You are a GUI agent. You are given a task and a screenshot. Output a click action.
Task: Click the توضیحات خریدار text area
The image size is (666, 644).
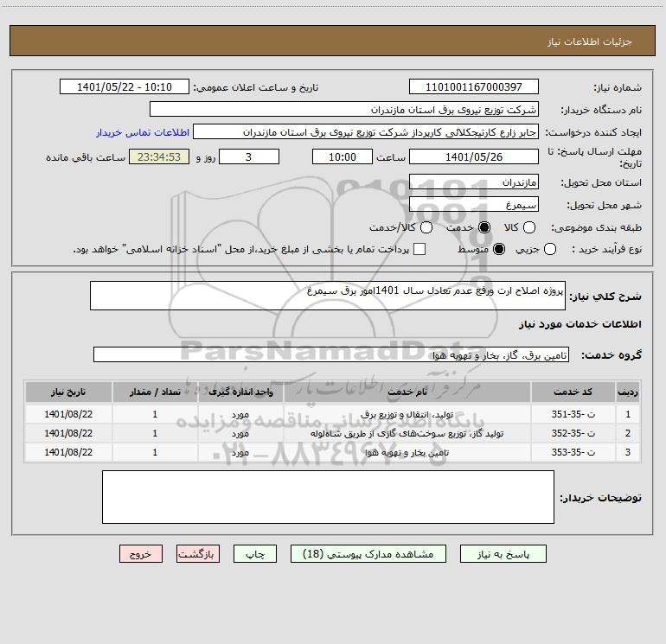[x=328, y=497]
